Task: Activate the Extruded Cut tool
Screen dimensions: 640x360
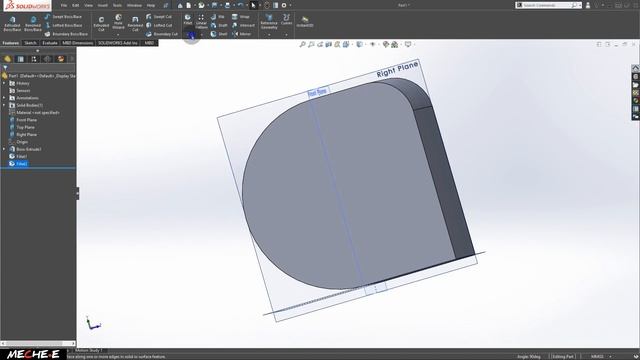Action: [101, 24]
